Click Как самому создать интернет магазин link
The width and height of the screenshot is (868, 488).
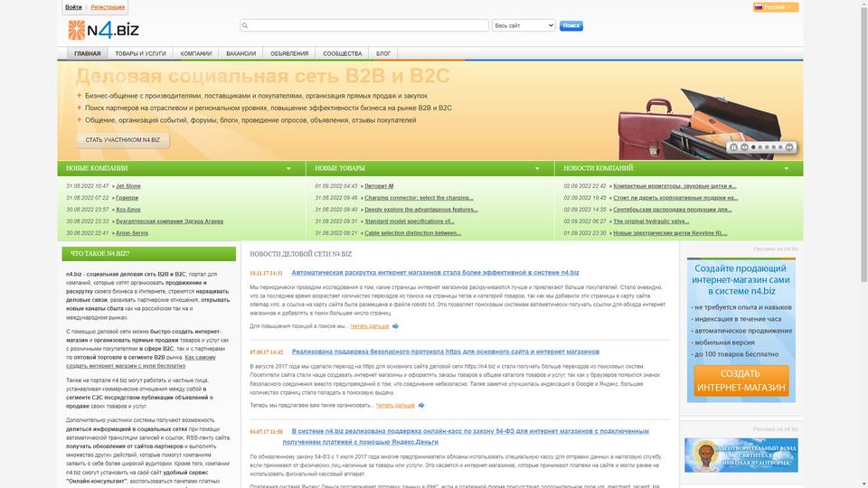pyautogui.click(x=141, y=361)
